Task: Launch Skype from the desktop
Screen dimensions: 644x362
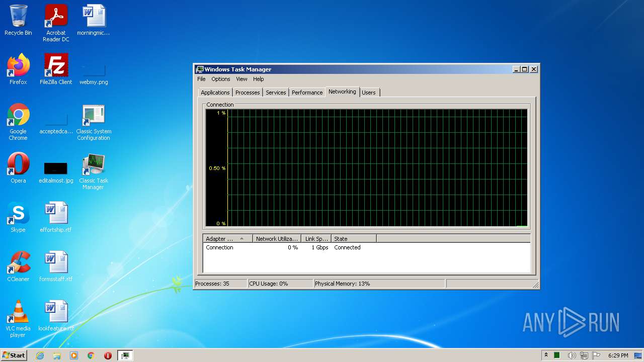Action: 18,217
